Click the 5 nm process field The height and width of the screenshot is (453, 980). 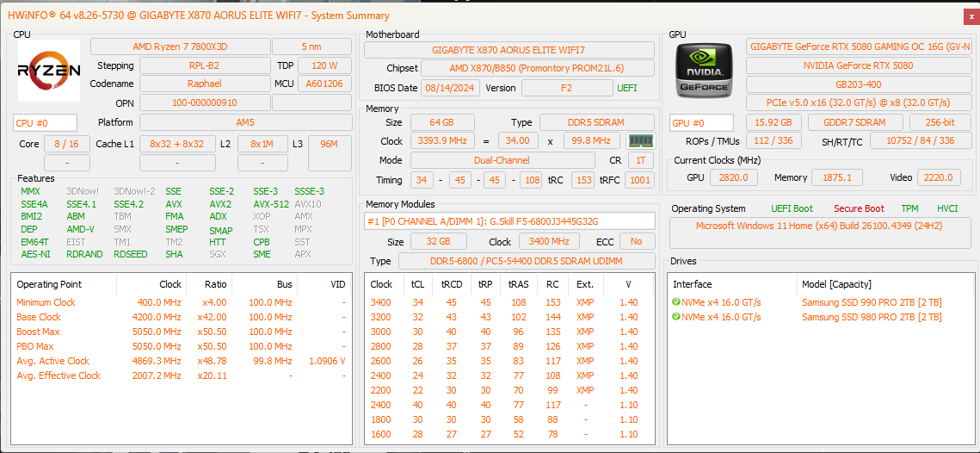click(x=311, y=47)
